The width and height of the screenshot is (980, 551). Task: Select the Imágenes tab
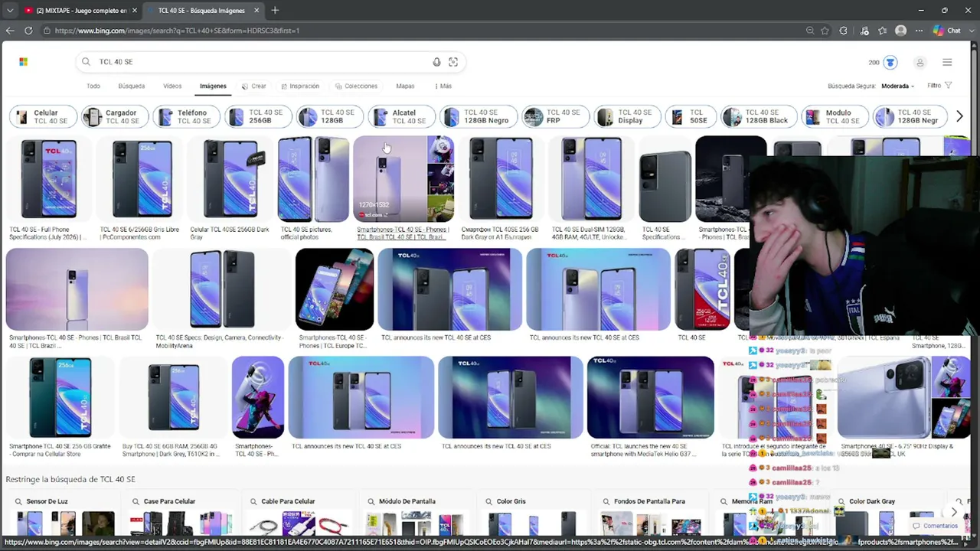[x=213, y=86]
